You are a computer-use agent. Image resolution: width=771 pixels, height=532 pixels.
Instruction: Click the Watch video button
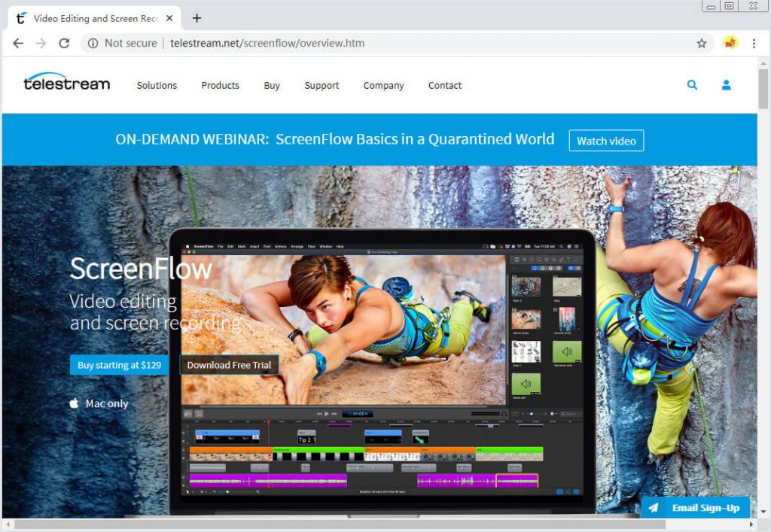pyautogui.click(x=606, y=141)
